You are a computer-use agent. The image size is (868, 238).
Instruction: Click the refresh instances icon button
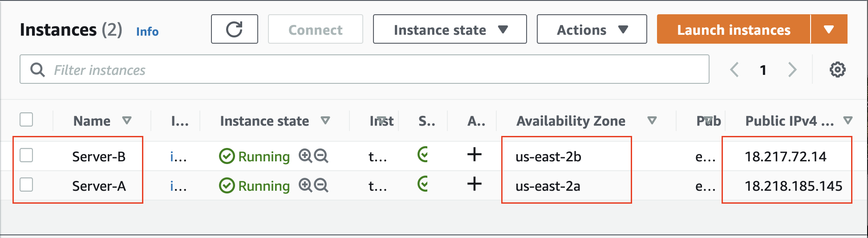click(234, 29)
